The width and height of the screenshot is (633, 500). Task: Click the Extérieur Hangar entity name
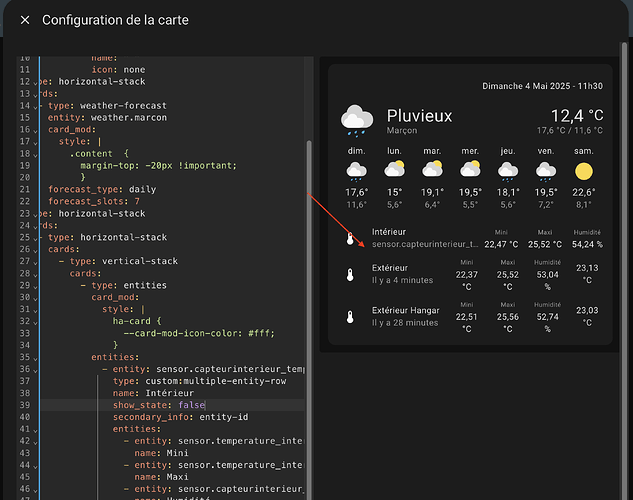(405, 310)
